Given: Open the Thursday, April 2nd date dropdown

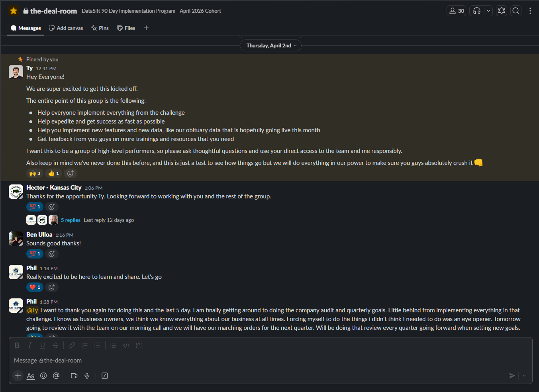Looking at the screenshot, I should 270,45.
